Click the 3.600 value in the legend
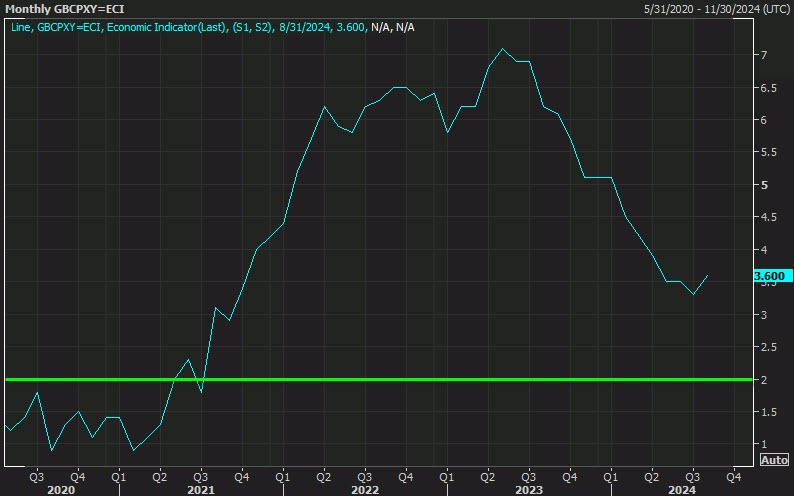Screen dimensions: 794x496 click(x=350, y=27)
